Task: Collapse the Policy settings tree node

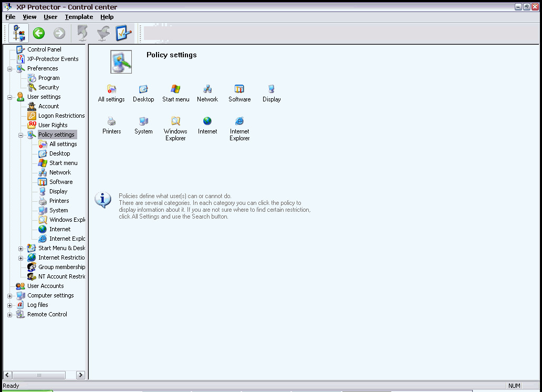Action: (x=20, y=135)
